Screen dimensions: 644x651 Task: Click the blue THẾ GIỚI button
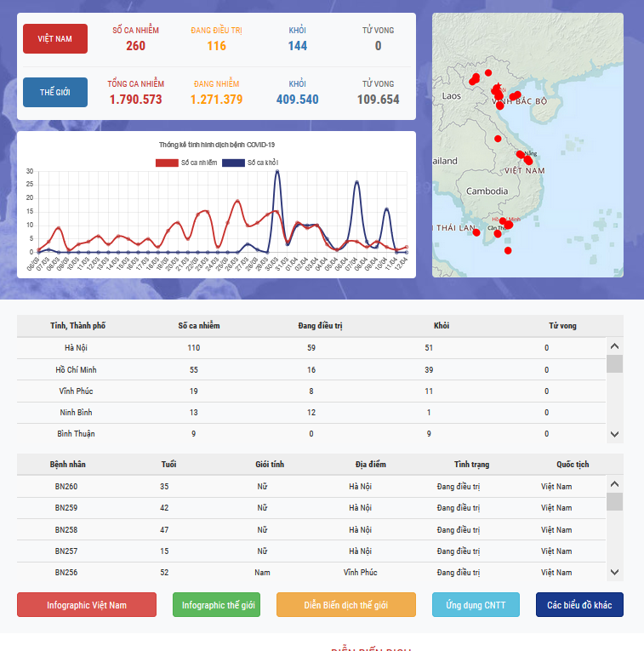pyautogui.click(x=54, y=92)
